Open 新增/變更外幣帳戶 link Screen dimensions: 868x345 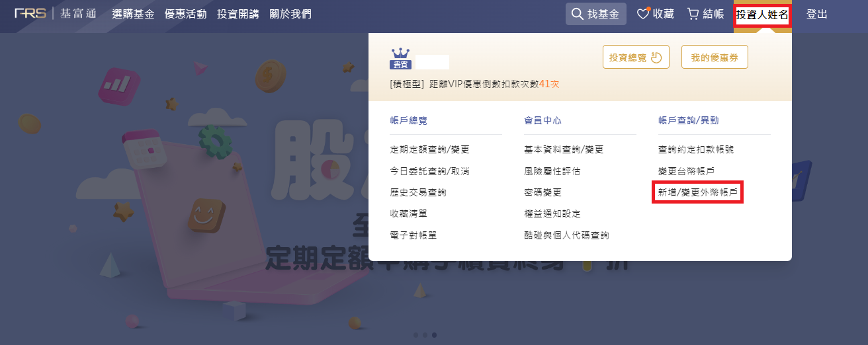697,192
